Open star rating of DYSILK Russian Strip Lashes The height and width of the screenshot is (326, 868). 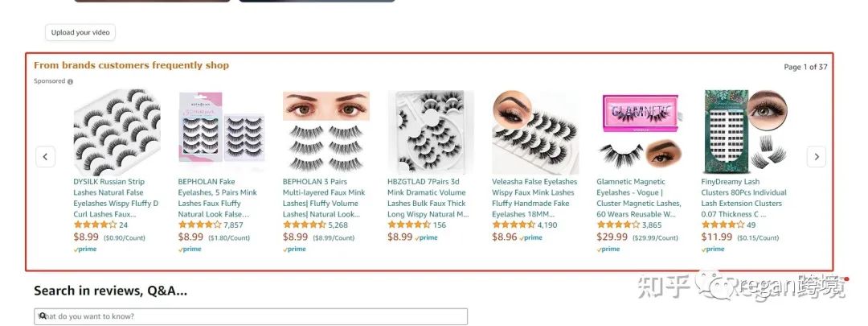pyautogui.click(x=95, y=225)
